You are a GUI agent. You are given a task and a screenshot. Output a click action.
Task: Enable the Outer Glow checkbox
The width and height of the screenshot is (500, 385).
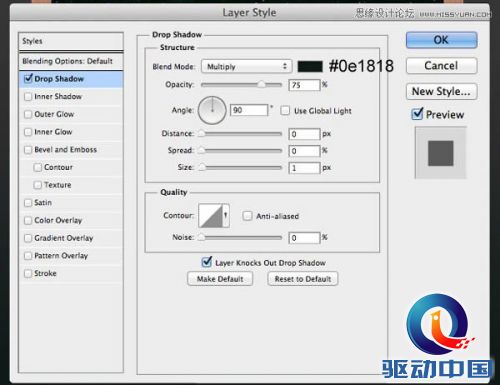pyautogui.click(x=28, y=114)
